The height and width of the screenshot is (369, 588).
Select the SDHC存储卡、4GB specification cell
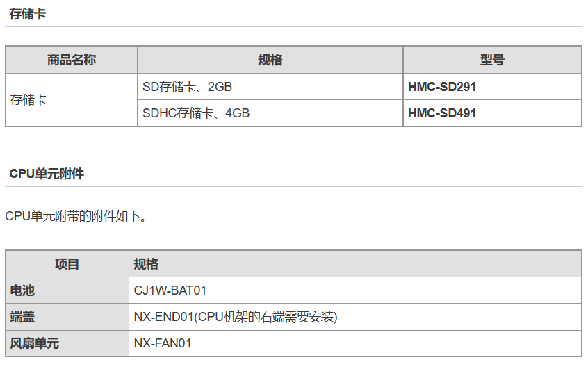[196, 113]
